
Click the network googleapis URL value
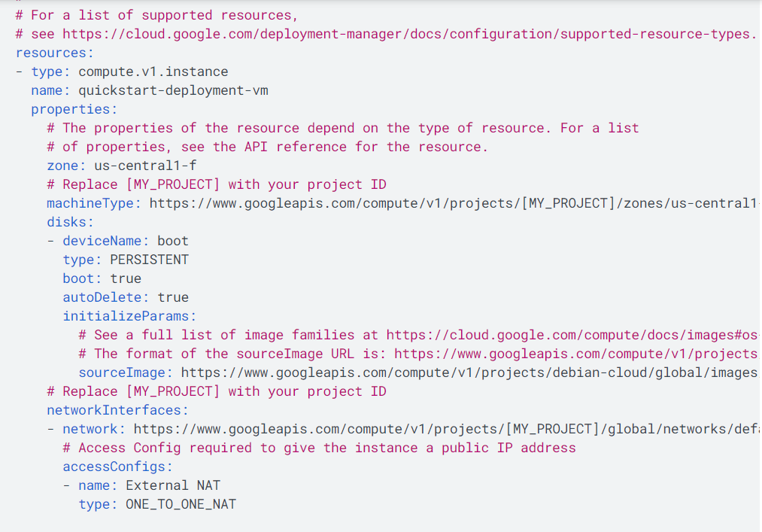(445, 429)
